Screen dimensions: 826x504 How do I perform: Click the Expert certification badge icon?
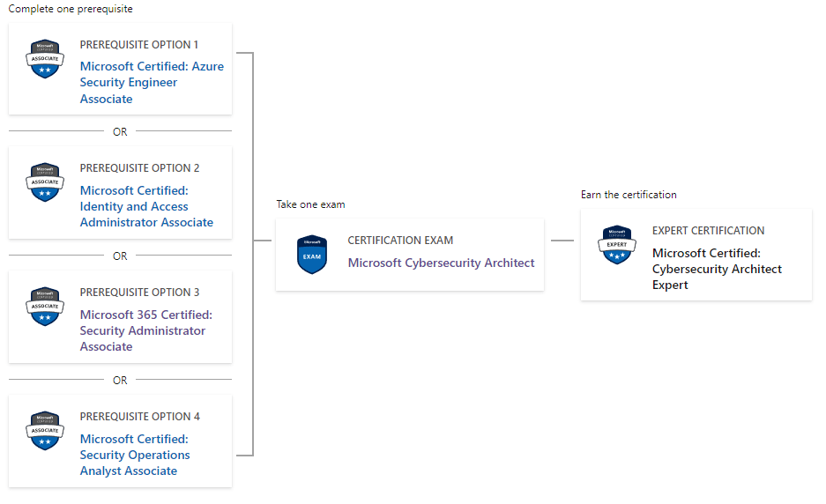[616, 245]
